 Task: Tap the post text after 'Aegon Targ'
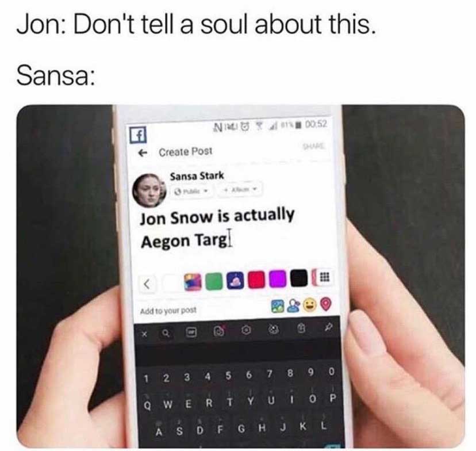(231, 239)
